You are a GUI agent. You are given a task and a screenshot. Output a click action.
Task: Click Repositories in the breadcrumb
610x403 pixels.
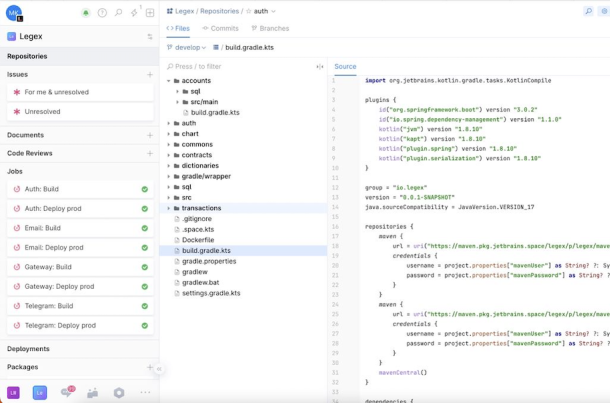219,12
